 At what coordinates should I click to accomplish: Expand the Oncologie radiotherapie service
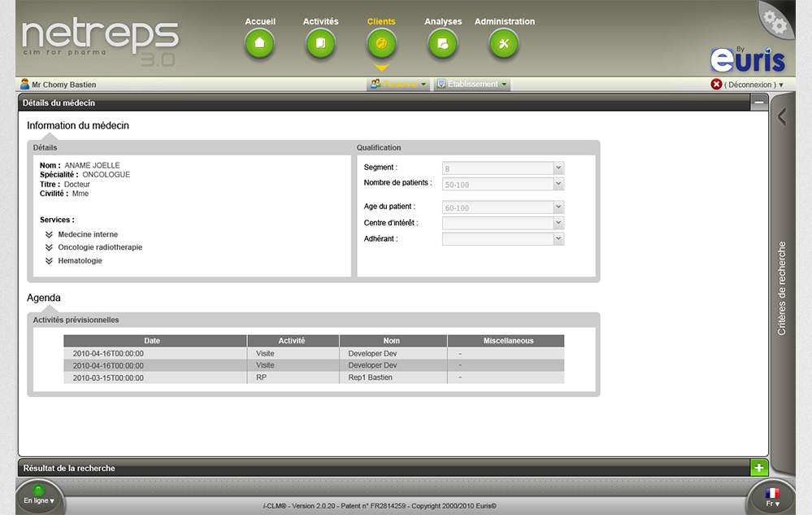(50, 247)
